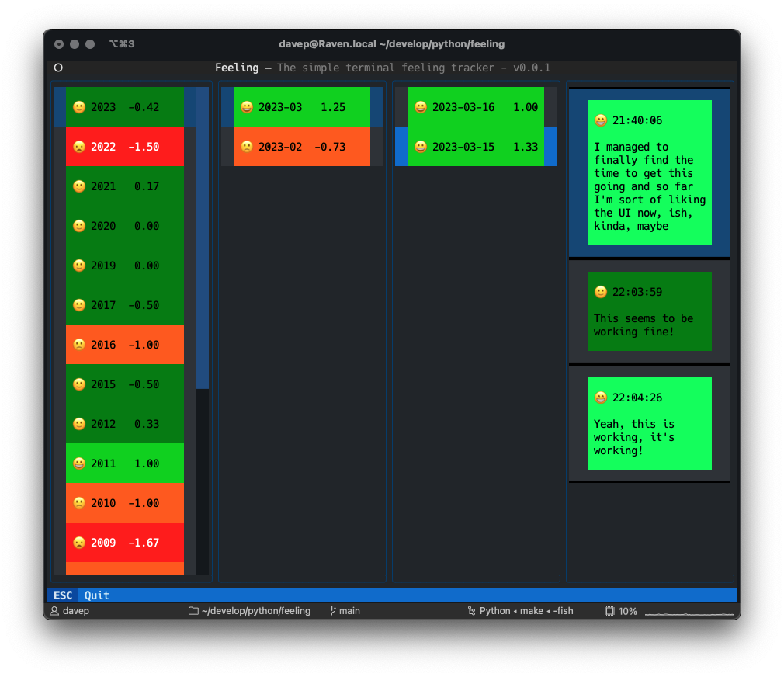Screen dimensions: 784x677
Task: Select the 2011 year with 1.00 score
Action: coord(124,463)
